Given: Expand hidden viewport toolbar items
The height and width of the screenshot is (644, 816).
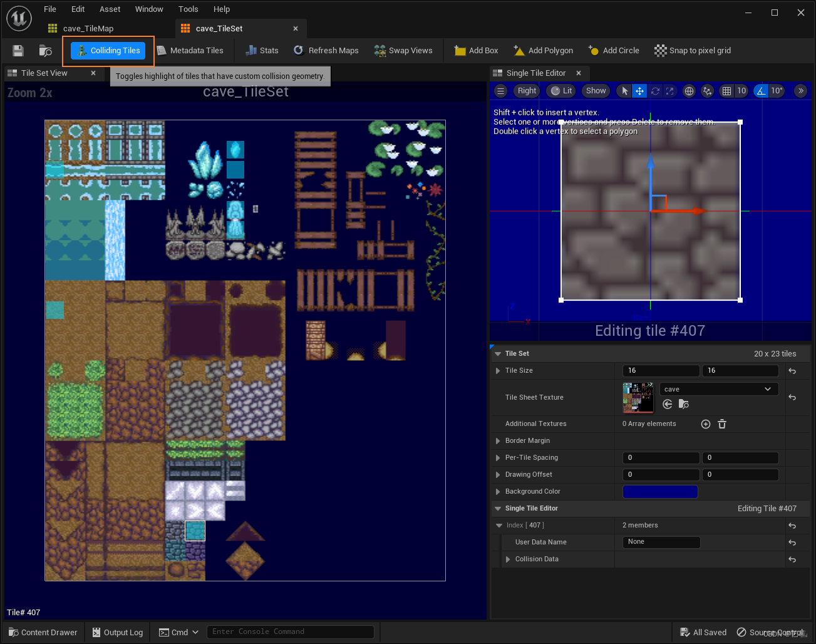Looking at the screenshot, I should coord(801,91).
